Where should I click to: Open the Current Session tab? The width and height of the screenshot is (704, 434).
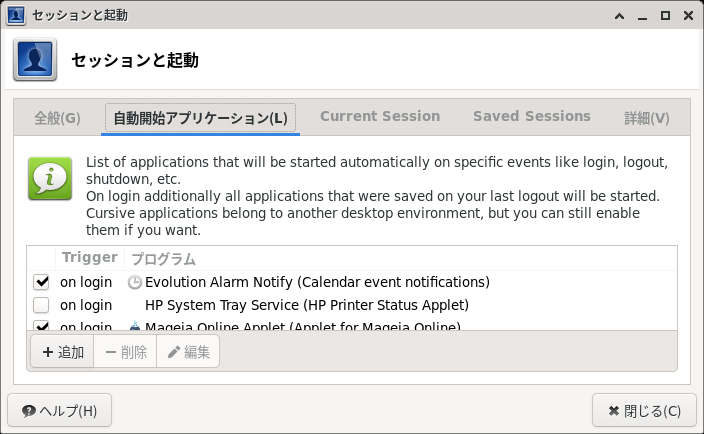(380, 117)
